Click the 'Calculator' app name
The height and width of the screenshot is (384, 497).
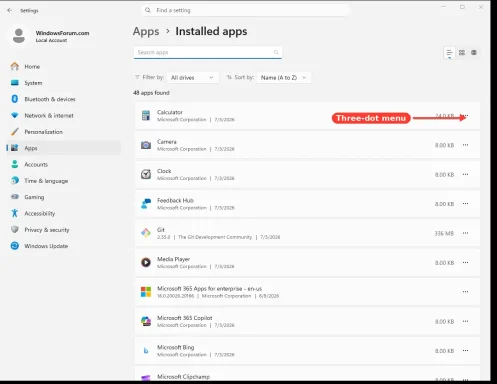pos(170,112)
